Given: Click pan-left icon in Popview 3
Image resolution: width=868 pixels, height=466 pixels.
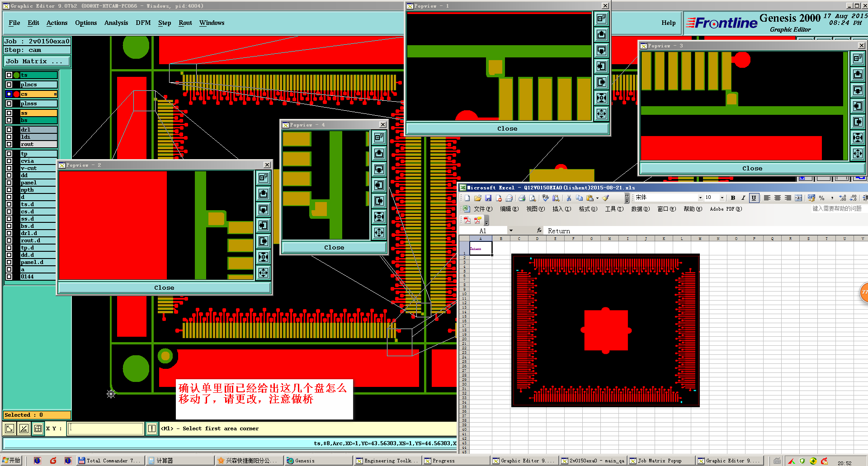Looking at the screenshot, I should pyautogui.click(x=858, y=106).
